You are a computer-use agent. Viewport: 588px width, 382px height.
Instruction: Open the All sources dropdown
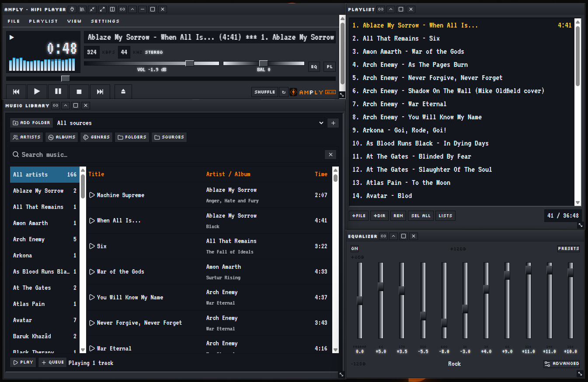[x=190, y=123]
